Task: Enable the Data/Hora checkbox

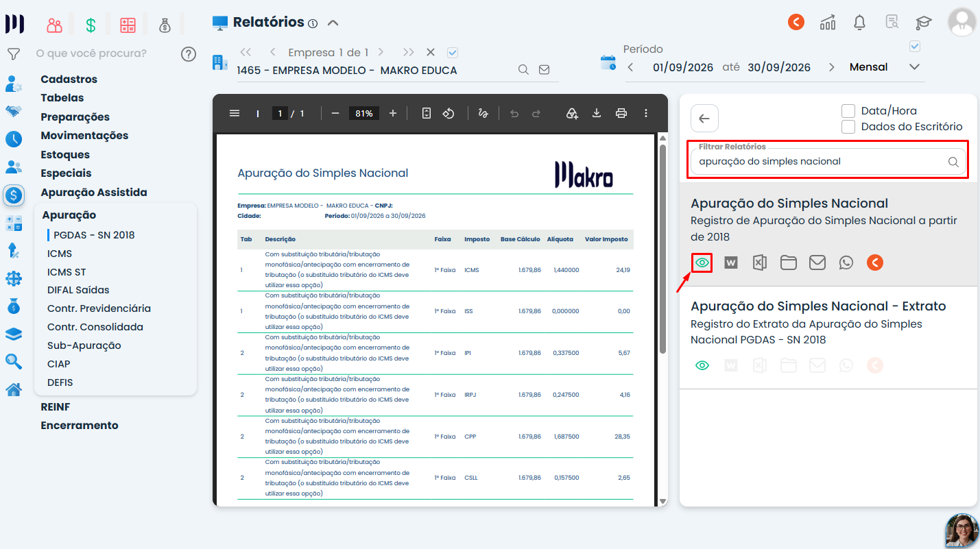Action: (x=848, y=110)
